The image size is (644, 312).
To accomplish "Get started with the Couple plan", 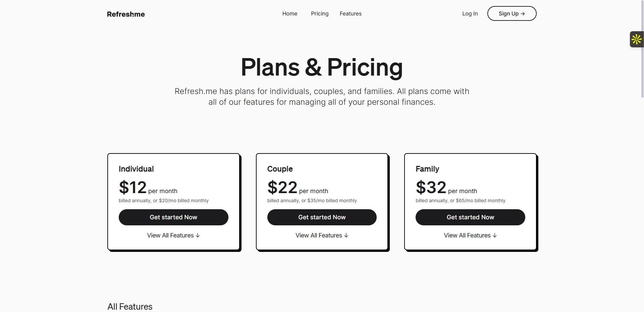I will click(322, 217).
